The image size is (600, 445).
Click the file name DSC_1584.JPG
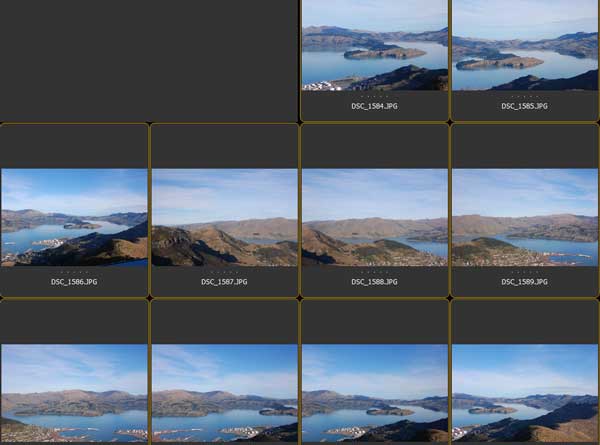click(375, 106)
